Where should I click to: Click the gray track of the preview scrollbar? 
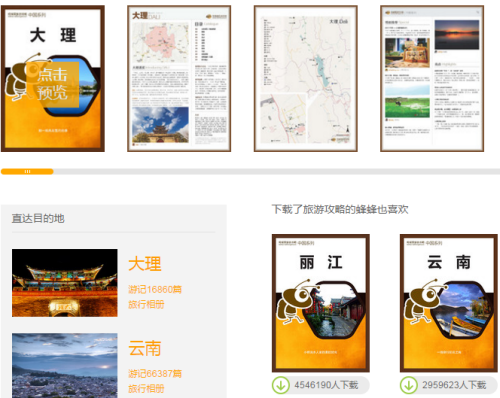click(x=277, y=172)
